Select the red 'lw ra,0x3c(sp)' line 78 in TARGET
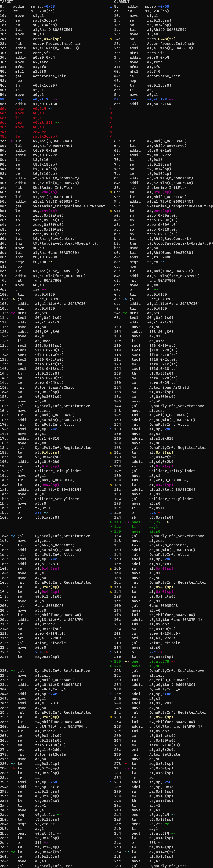 pos(45,136)
